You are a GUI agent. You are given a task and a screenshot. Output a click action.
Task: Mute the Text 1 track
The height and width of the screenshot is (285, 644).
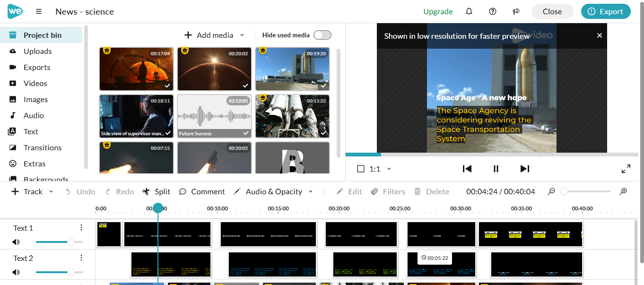[16, 242]
